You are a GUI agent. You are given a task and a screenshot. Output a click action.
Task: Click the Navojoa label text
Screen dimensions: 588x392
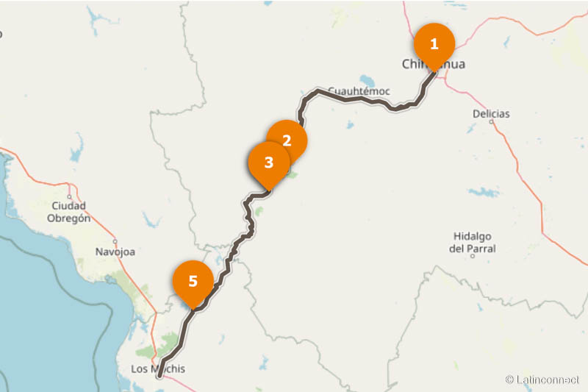tap(115, 252)
